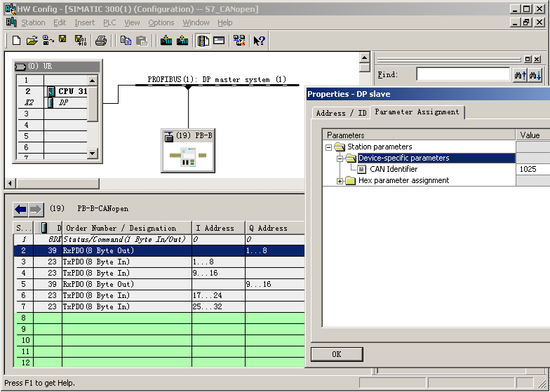Copy selection with the Copy toolbar icon
The width and height of the screenshot is (550, 392).
(126, 41)
